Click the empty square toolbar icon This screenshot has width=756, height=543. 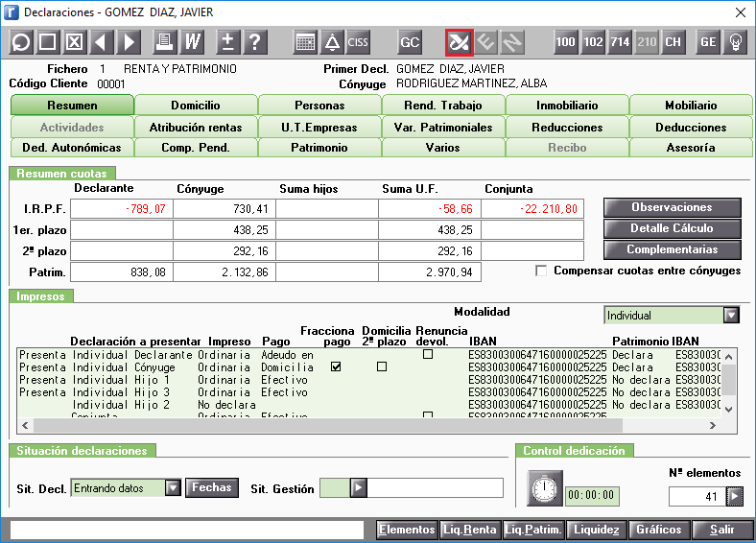tap(47, 42)
